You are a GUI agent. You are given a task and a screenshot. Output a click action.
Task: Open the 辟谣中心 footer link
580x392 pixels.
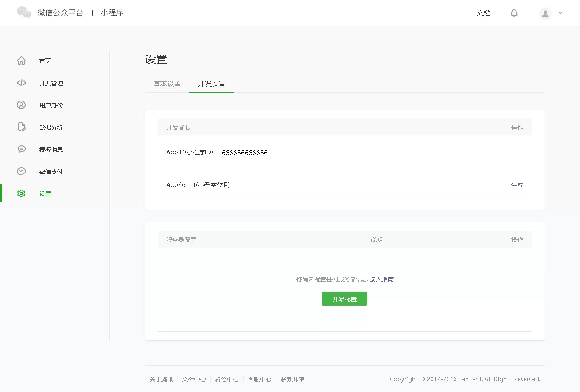[x=227, y=379]
